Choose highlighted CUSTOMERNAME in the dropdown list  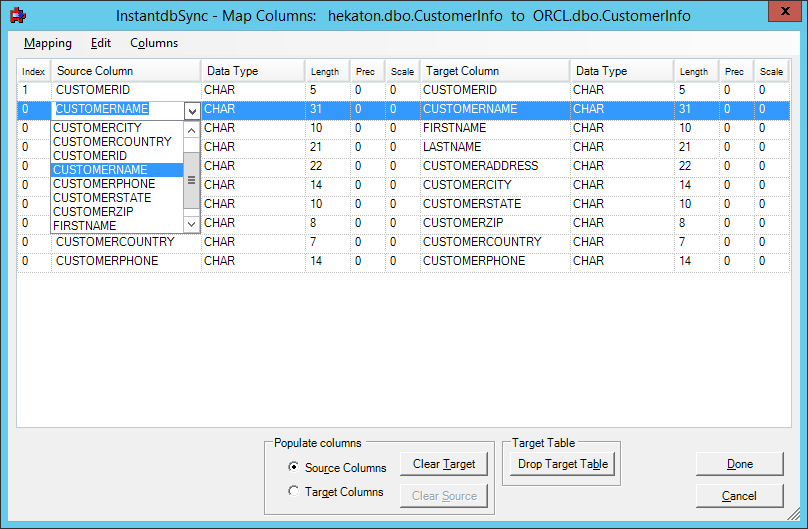(117, 170)
